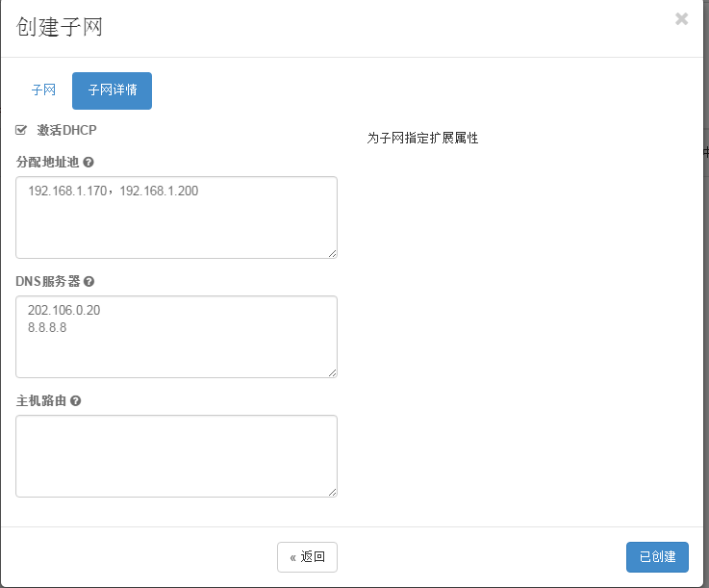Click the 分配地址池 label

click(47, 162)
